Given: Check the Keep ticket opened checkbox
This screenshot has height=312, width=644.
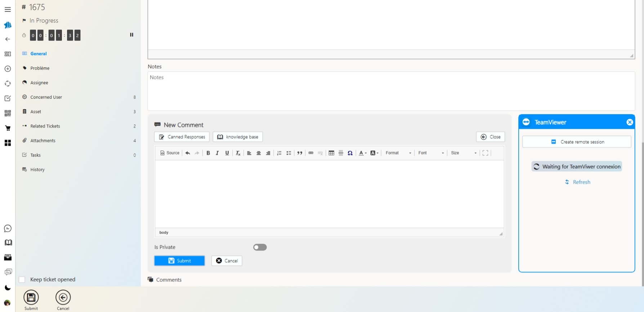Looking at the screenshot, I should [x=22, y=280].
